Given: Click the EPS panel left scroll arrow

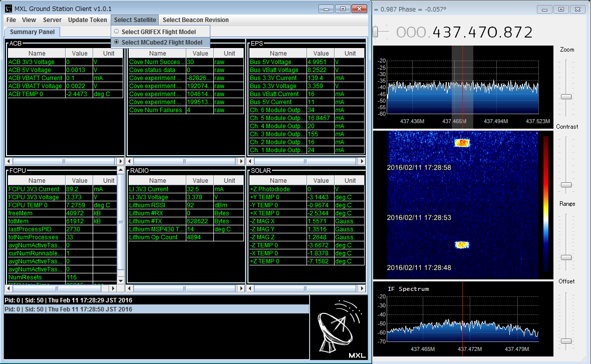Looking at the screenshot, I should pyautogui.click(x=250, y=161).
